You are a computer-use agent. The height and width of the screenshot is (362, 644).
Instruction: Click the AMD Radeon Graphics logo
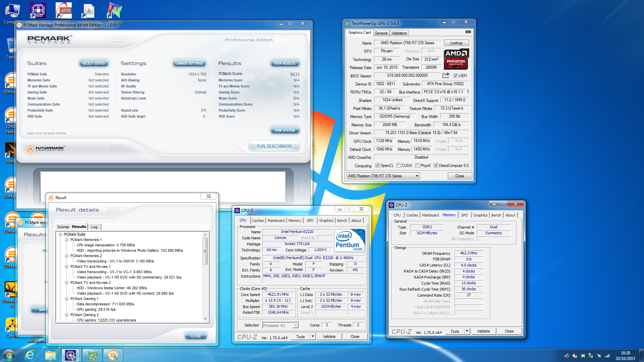tap(456, 59)
